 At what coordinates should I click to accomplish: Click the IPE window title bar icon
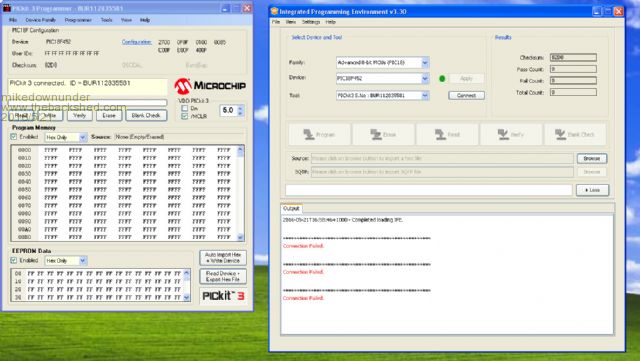pyautogui.click(x=274, y=11)
